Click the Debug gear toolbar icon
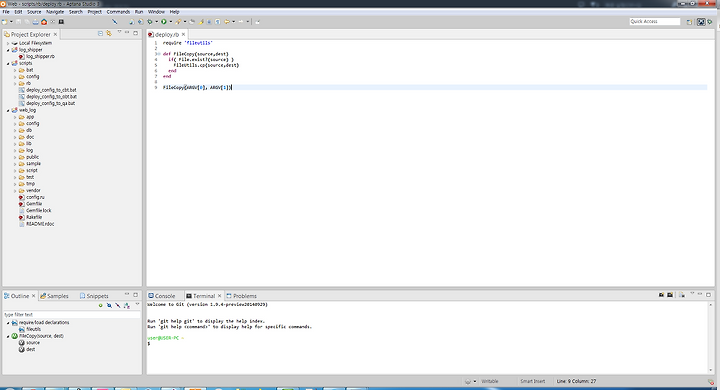The height and width of the screenshot is (390, 720). [150, 22]
